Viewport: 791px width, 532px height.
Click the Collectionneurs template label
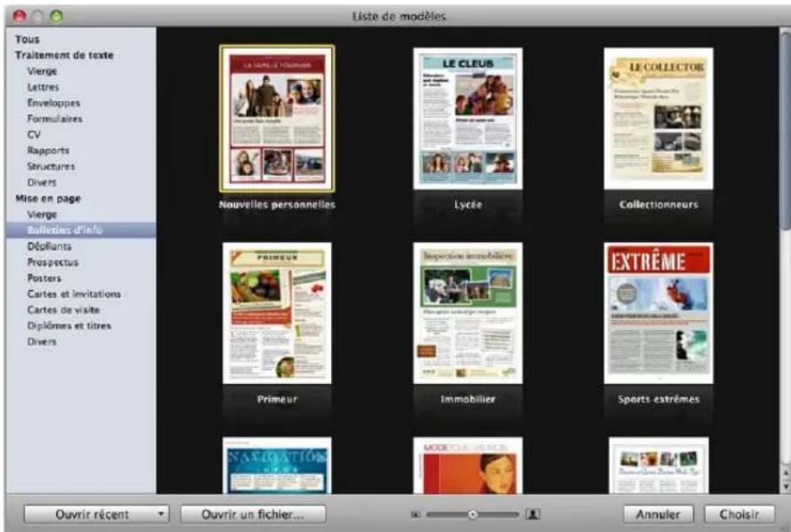[658, 205]
